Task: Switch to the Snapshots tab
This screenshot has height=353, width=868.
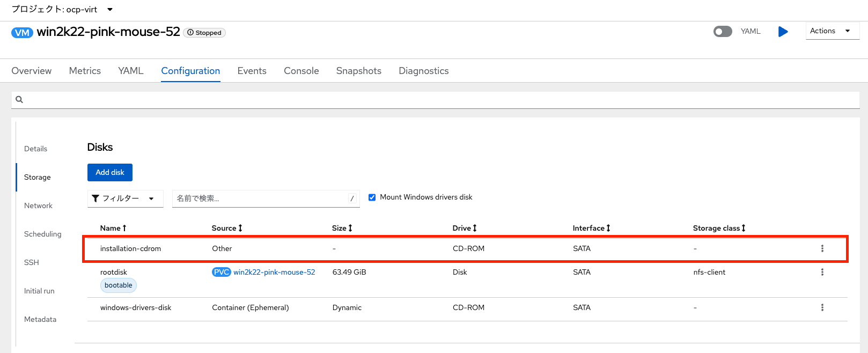Action: point(358,71)
